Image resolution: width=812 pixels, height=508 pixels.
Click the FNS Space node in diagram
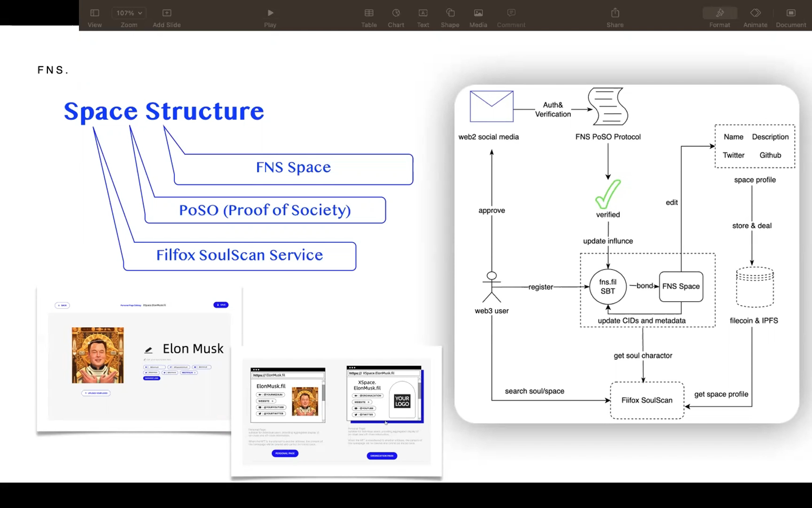pos(681,286)
